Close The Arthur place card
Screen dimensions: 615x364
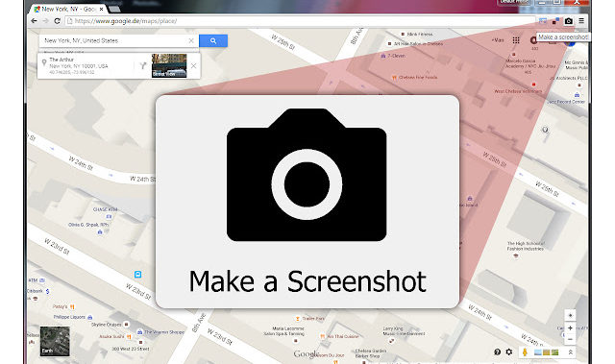[193, 66]
